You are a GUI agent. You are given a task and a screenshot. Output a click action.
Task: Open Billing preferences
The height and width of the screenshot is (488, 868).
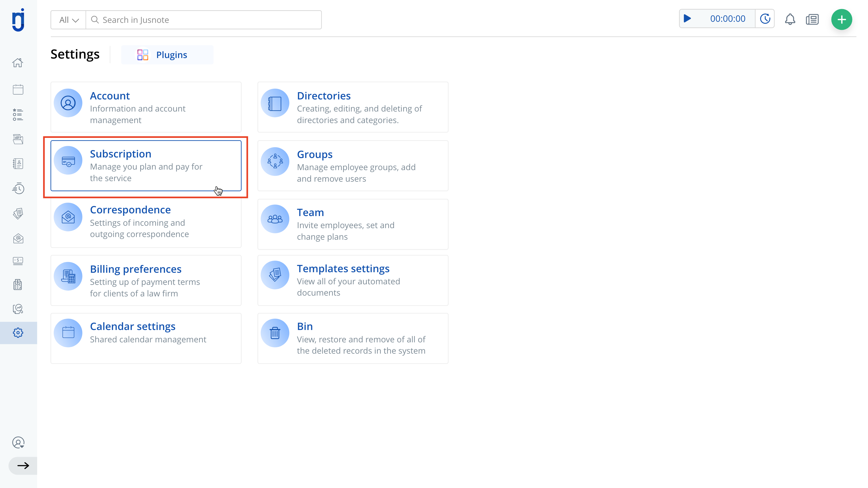(x=146, y=280)
